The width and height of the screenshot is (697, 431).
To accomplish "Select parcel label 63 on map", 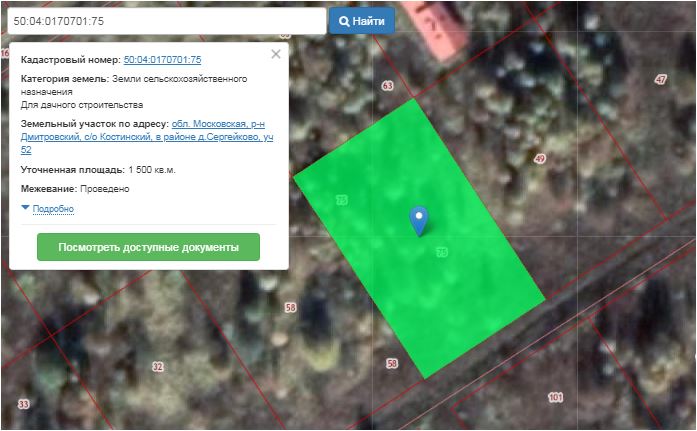I will (x=388, y=86).
